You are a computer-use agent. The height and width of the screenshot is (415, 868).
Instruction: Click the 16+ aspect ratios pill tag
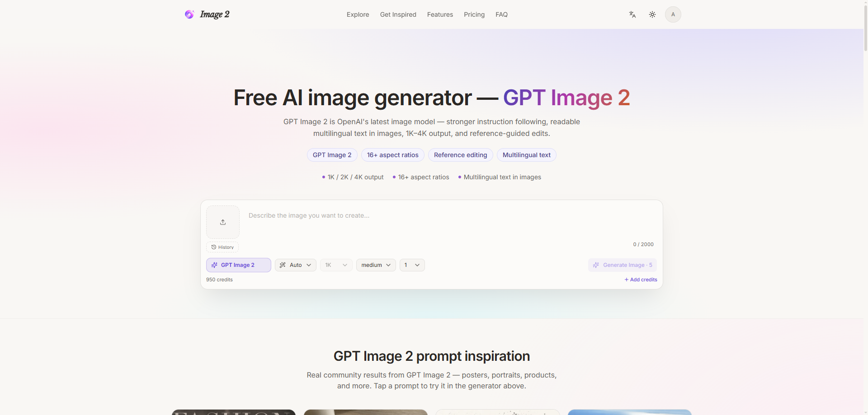click(393, 155)
